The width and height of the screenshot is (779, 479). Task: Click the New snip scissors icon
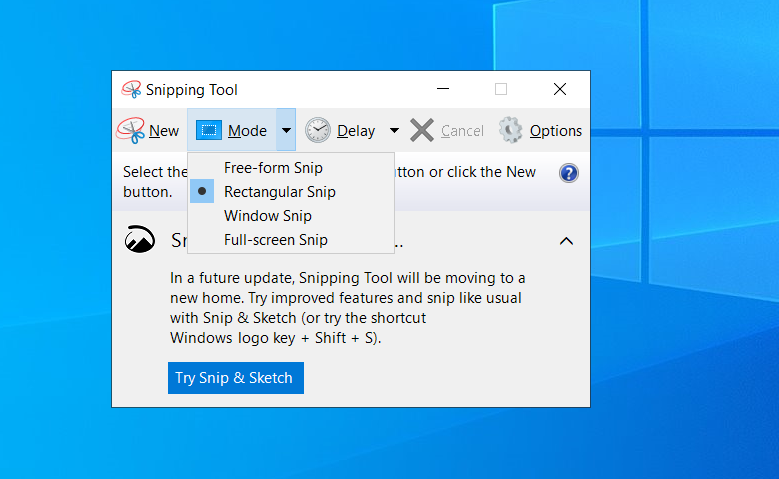click(131, 130)
